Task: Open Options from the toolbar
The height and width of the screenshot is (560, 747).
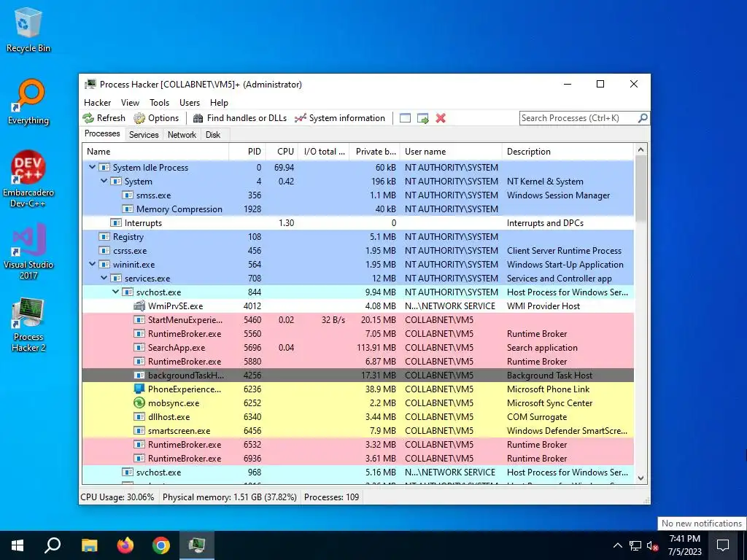Action: pos(156,118)
